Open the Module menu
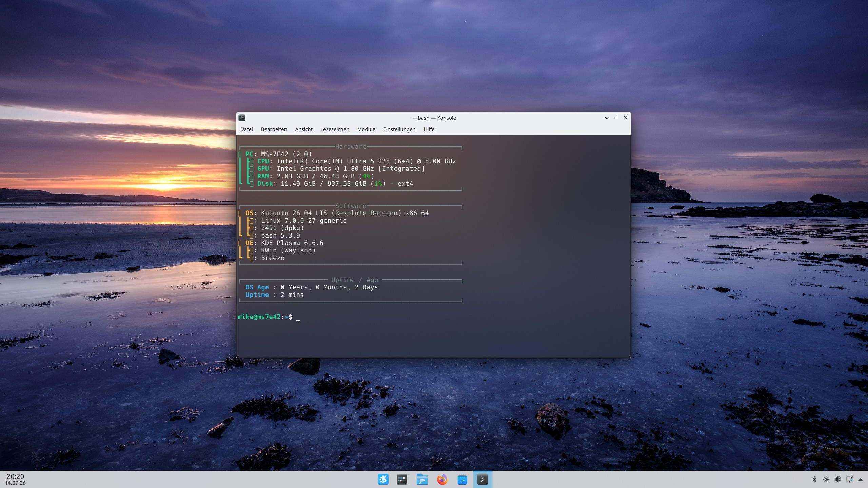The image size is (868, 488). [x=366, y=129]
